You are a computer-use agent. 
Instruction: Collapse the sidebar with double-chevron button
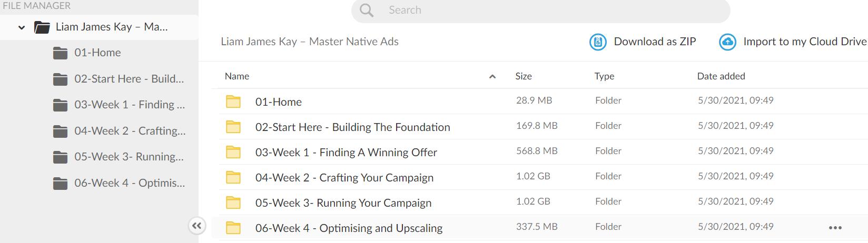[196, 226]
